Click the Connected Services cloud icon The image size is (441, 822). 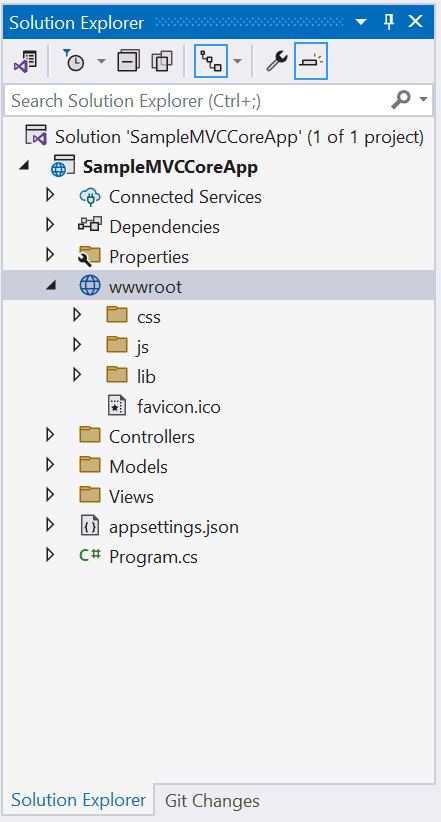coord(90,197)
